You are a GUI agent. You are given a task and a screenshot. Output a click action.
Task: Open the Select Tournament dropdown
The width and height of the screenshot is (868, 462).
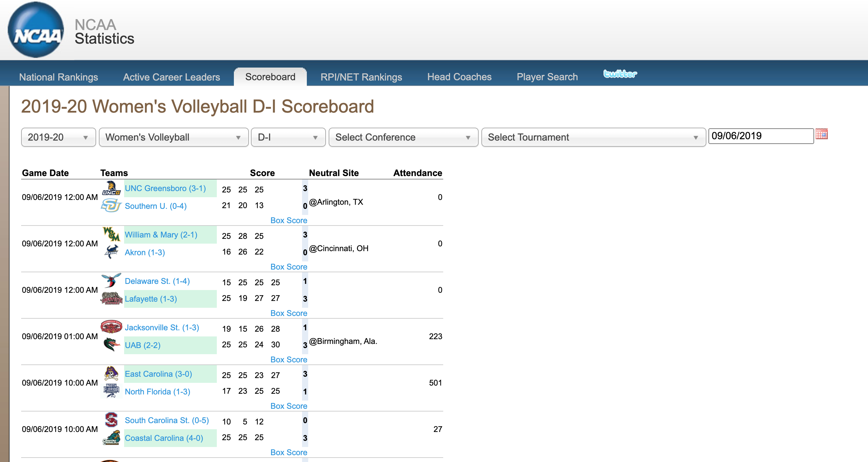coord(593,137)
